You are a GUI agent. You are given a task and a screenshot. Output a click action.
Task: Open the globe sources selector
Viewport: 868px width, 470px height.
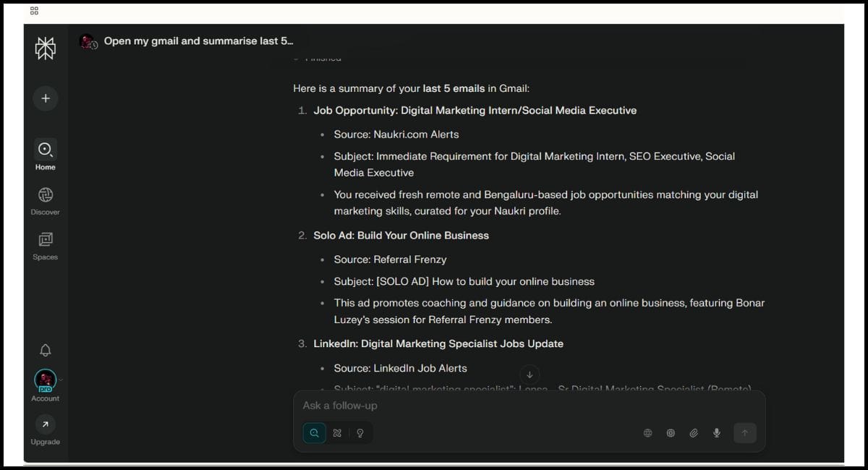[x=647, y=433]
